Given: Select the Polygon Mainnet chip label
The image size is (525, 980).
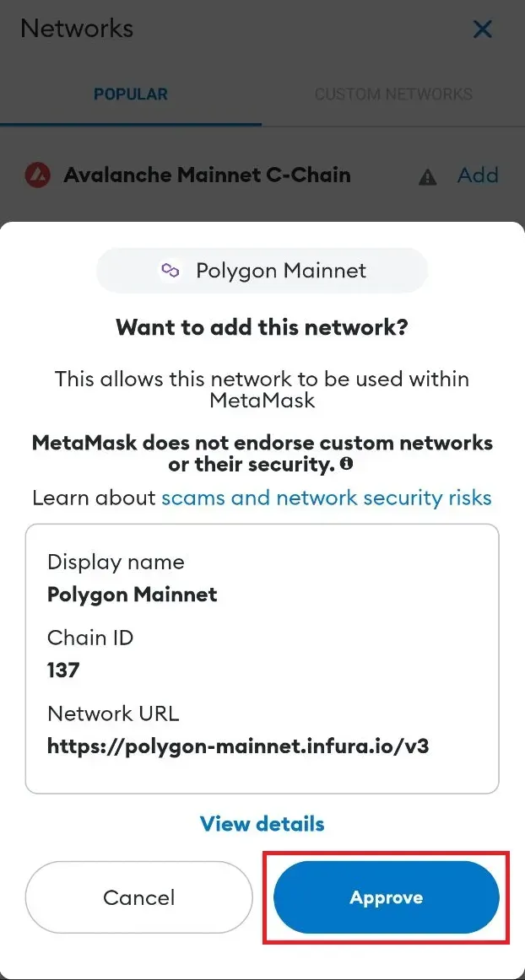Looking at the screenshot, I should pyautogui.click(x=281, y=271).
